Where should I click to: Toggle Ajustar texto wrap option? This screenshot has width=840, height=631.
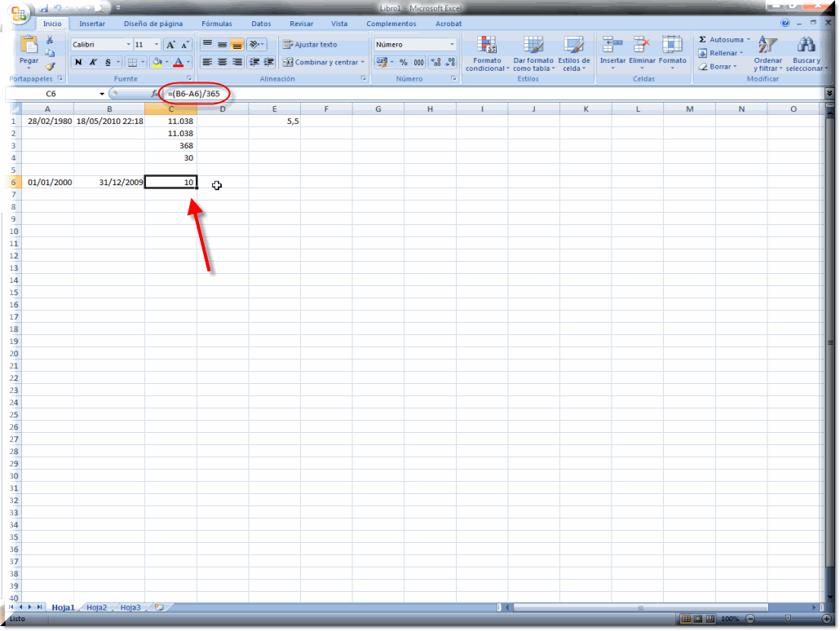click(310, 45)
